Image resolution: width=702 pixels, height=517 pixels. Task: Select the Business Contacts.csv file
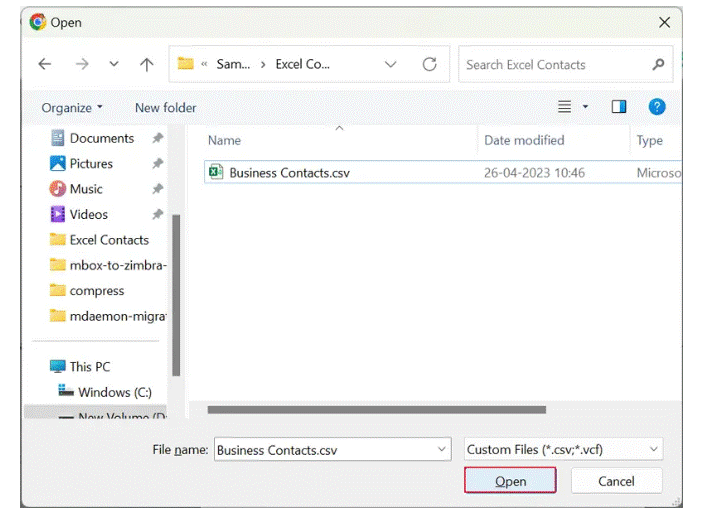[289, 173]
